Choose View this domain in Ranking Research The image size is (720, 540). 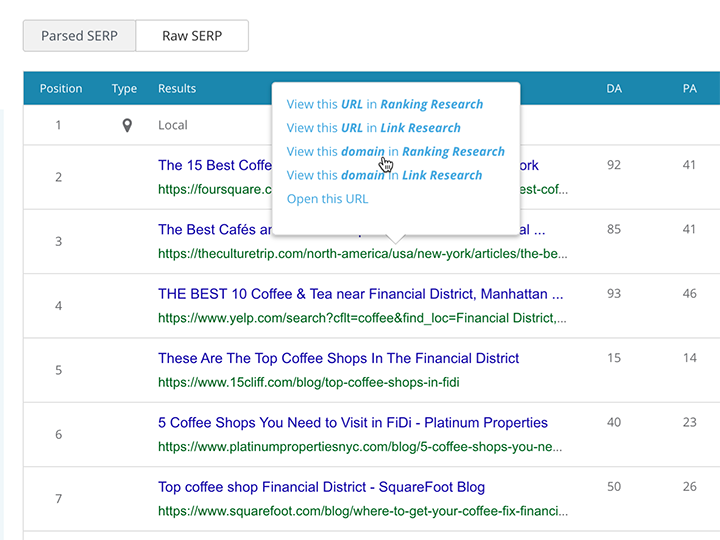tap(395, 152)
